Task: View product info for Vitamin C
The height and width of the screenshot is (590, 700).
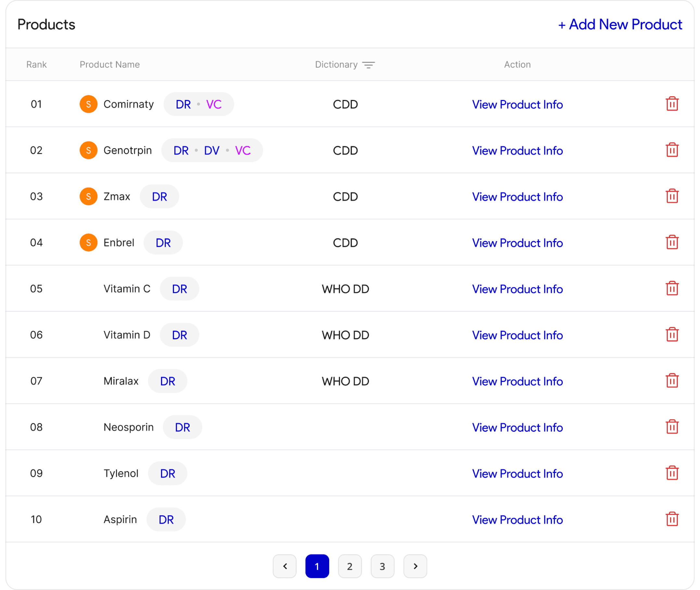Action: point(518,289)
